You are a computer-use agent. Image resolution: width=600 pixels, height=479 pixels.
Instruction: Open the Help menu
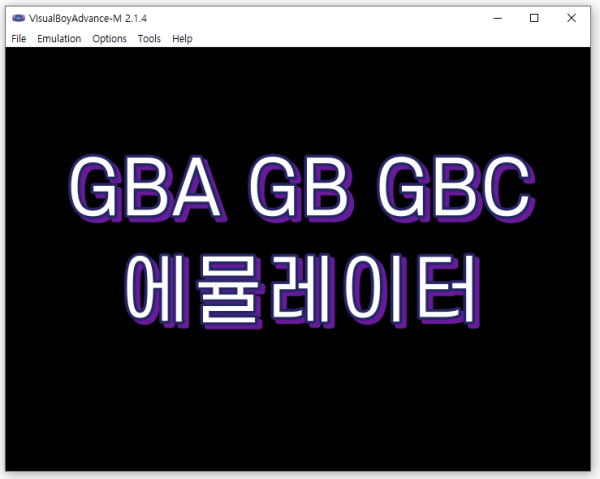182,39
